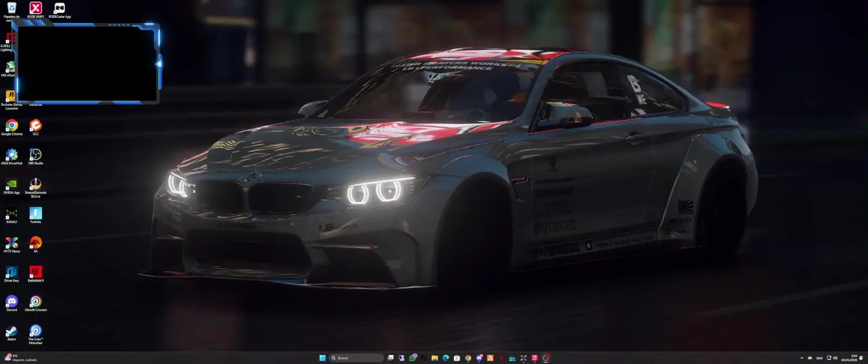Open the Driver Easy desktop icon

click(x=12, y=274)
